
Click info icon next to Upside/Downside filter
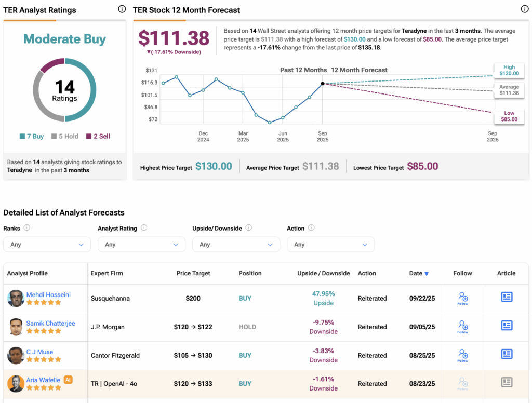pyautogui.click(x=248, y=227)
